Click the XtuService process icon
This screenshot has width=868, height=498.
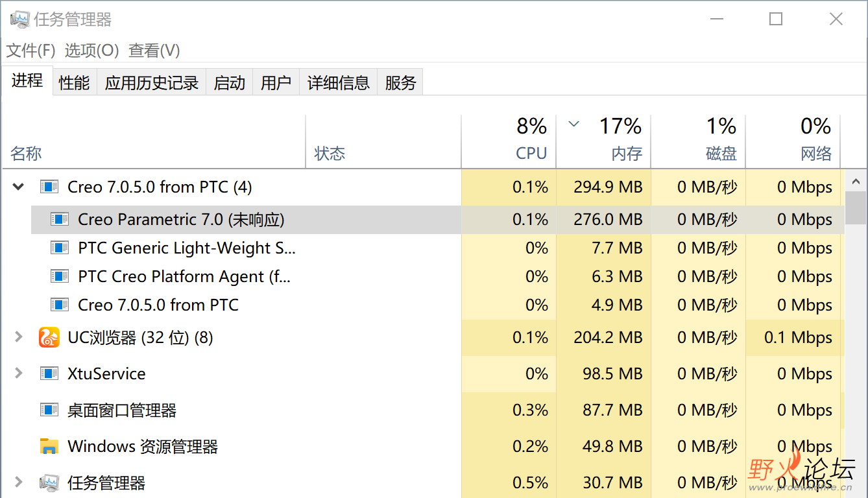click(49, 373)
